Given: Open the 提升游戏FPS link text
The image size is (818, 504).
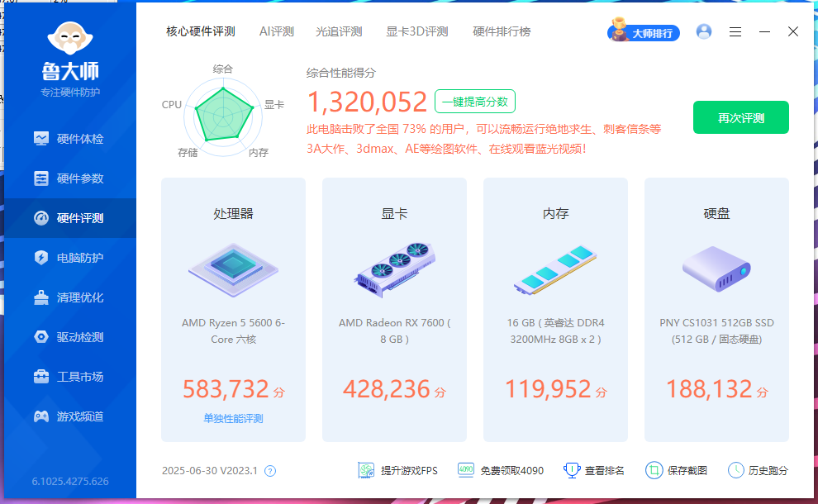Looking at the screenshot, I should [409, 471].
